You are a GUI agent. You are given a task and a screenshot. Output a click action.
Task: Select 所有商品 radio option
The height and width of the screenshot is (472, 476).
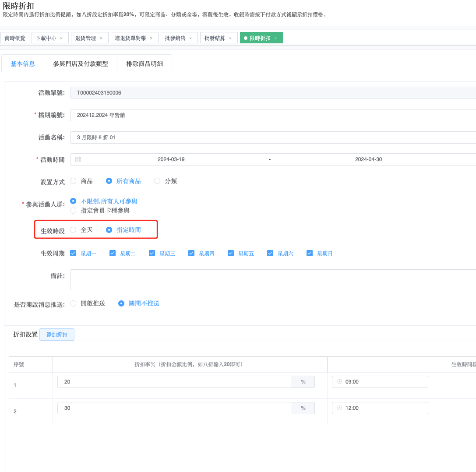pyautogui.click(x=109, y=181)
